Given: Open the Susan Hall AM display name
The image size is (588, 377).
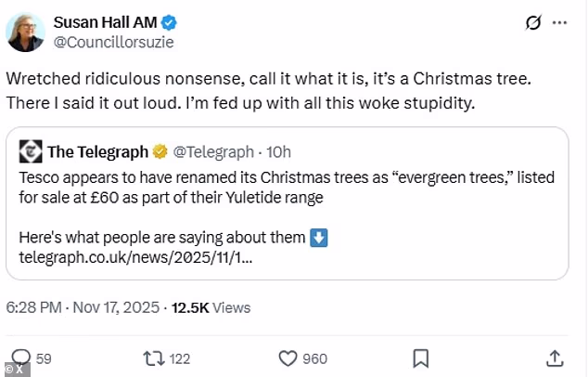Looking at the screenshot, I should click(104, 21).
